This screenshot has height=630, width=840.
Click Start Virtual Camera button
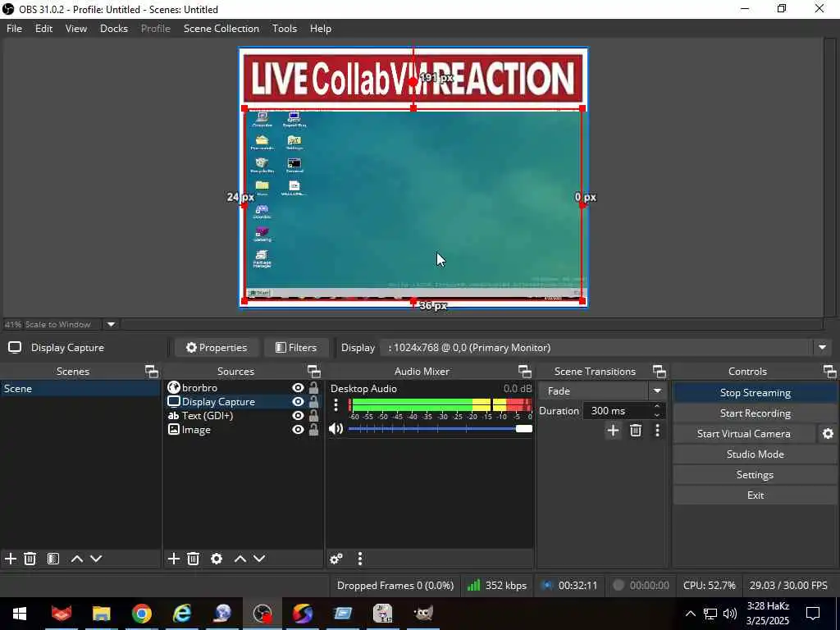743,434
